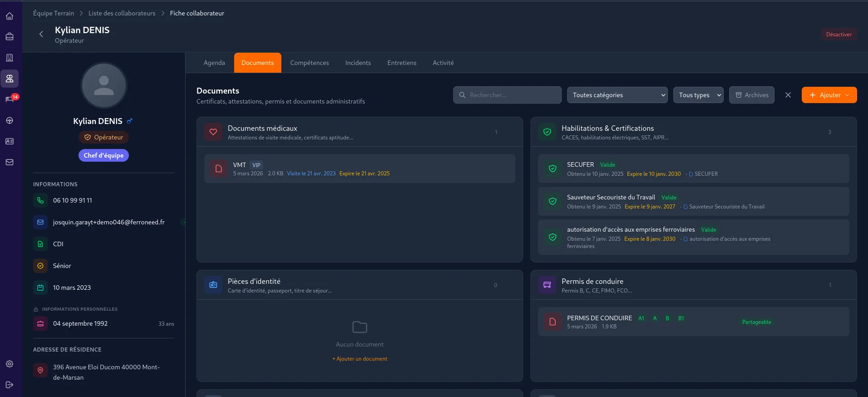This screenshot has width=868, height=397.
Task: Open the Incidents tab
Action: (358, 63)
